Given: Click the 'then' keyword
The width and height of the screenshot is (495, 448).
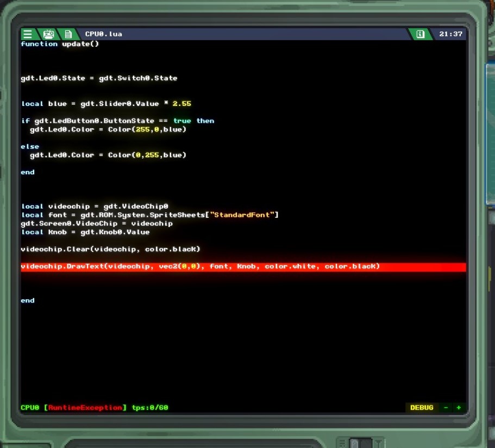Looking at the screenshot, I should pyautogui.click(x=205, y=121).
